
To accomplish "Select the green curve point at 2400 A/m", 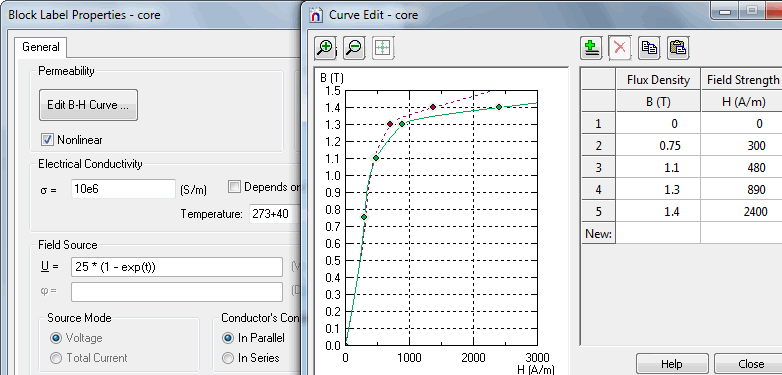I will coord(499,107).
